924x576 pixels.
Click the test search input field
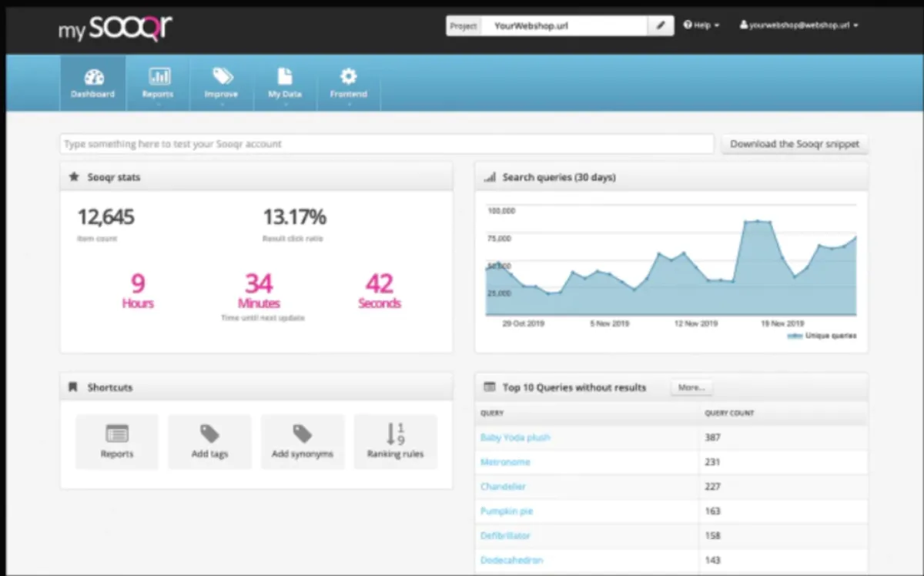[x=387, y=144]
